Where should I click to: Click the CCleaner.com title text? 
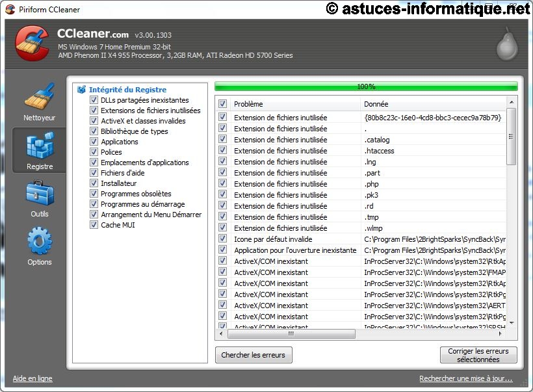coord(93,34)
